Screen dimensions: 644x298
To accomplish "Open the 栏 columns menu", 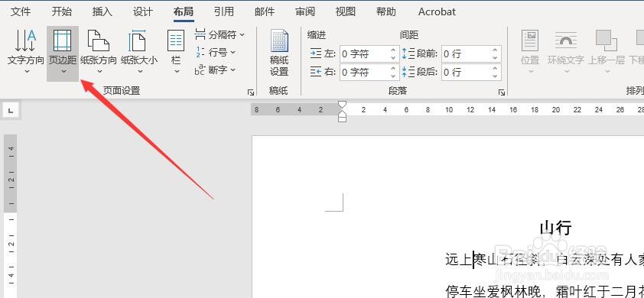I will click(x=176, y=52).
